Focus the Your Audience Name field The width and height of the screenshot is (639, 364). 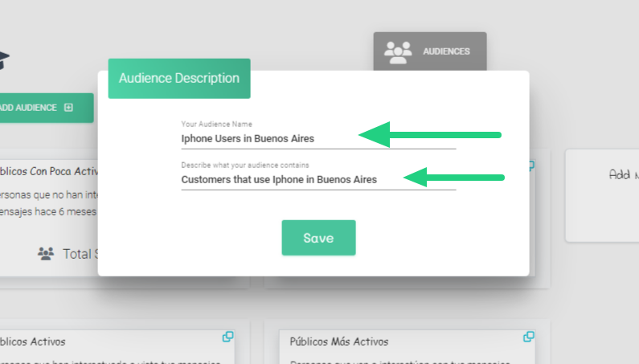click(x=318, y=138)
